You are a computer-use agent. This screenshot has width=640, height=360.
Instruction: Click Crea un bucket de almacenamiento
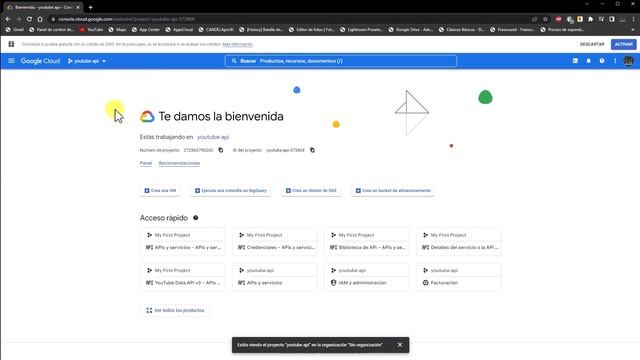click(393, 191)
